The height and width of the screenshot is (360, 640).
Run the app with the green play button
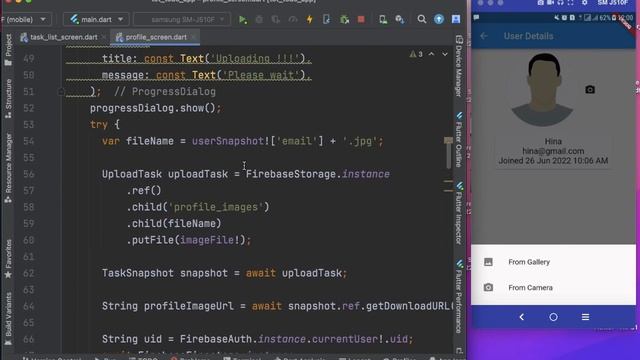click(x=243, y=20)
